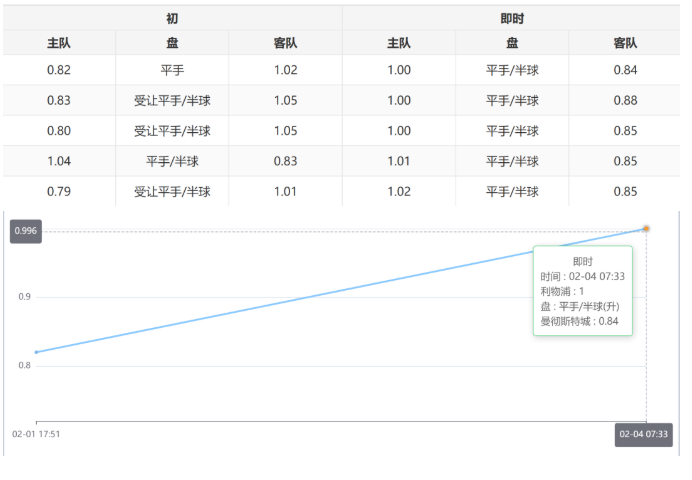Click the 盘 column header under 初
692x480 pixels.
(172, 43)
